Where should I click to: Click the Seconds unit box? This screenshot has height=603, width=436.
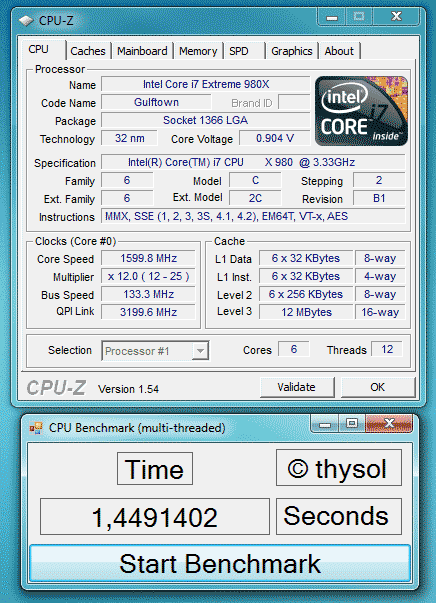pyautogui.click(x=339, y=517)
